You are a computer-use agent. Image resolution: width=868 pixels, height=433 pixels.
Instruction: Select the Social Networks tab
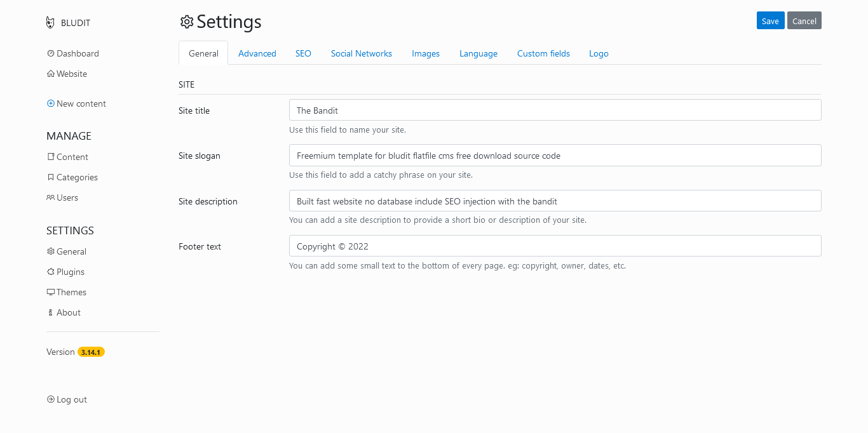(x=361, y=53)
